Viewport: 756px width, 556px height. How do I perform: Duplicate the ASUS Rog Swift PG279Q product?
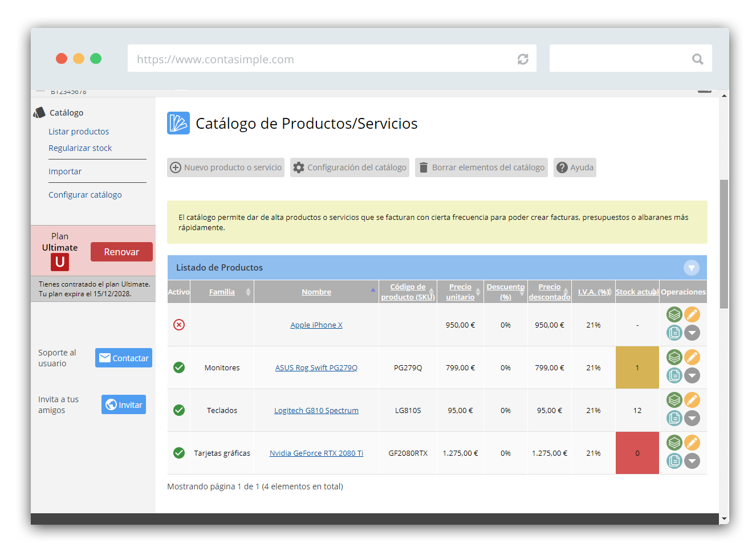(x=674, y=375)
